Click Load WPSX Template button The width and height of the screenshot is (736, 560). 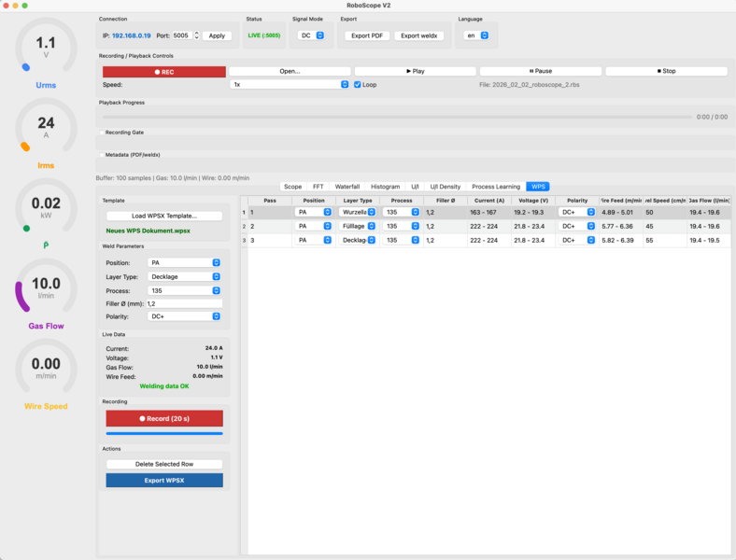pos(164,216)
